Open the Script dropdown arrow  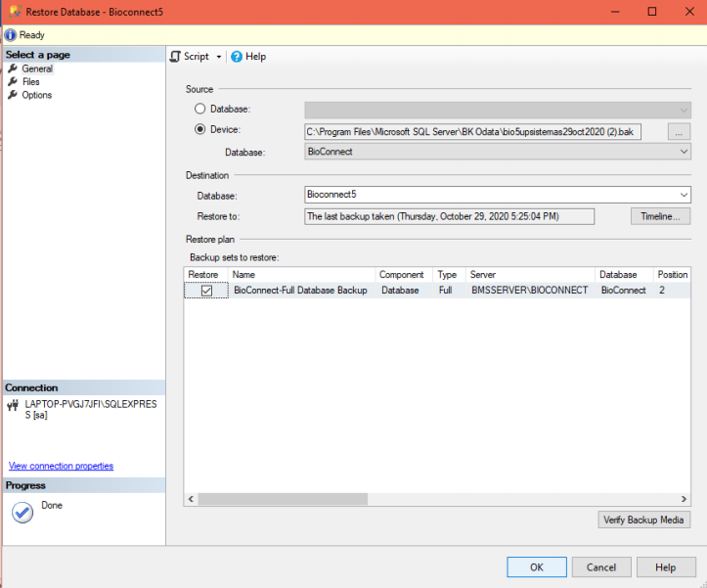click(x=219, y=57)
